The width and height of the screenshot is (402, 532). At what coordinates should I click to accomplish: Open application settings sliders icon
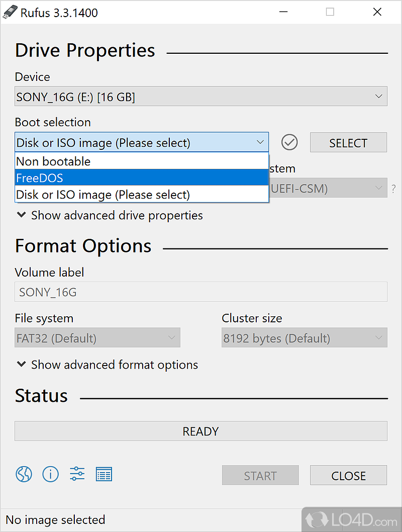(x=77, y=474)
